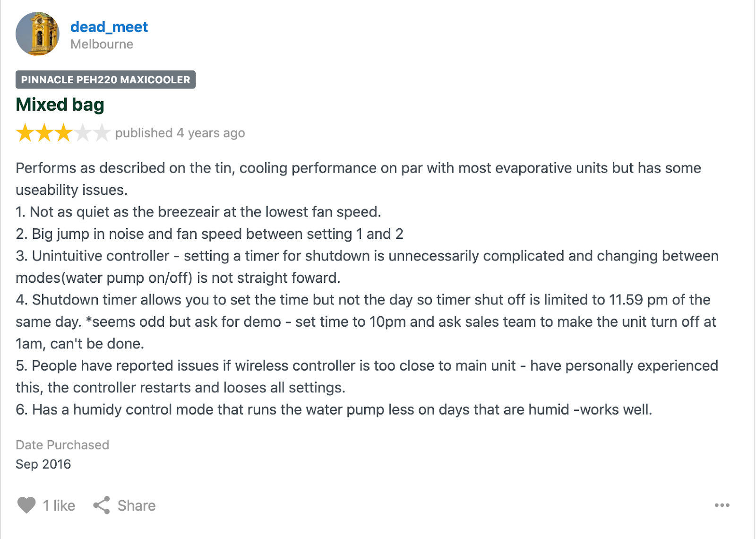Click the fourth grey rating star
The height and width of the screenshot is (539, 756).
point(82,133)
